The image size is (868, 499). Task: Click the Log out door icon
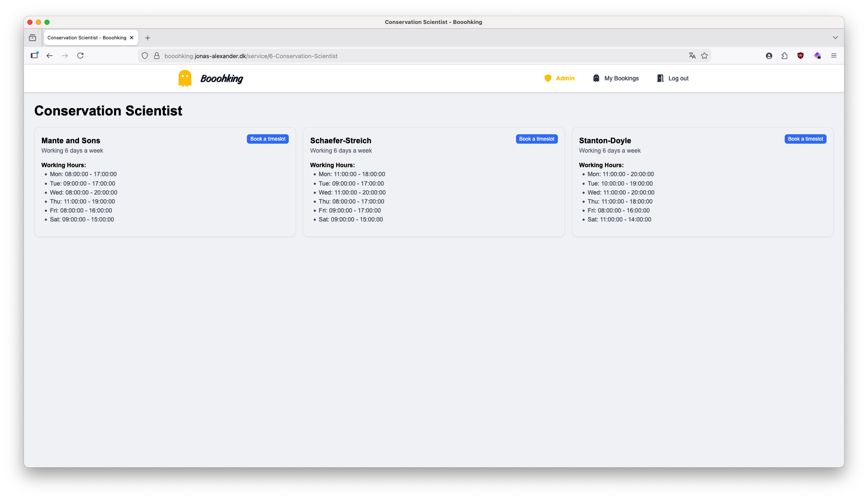(x=660, y=78)
